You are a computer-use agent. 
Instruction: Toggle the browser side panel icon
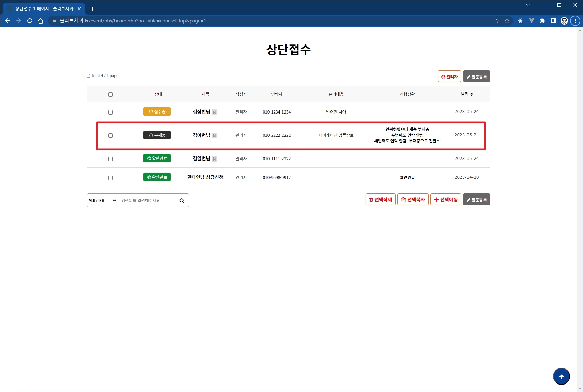pyautogui.click(x=553, y=21)
